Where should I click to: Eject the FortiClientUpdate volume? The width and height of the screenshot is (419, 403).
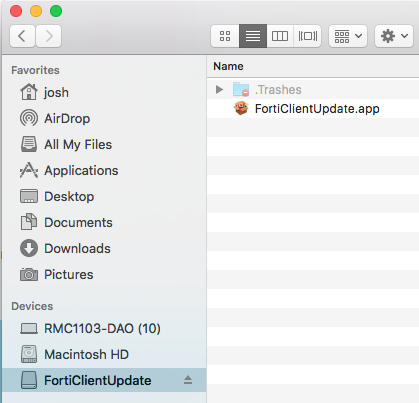click(x=188, y=380)
